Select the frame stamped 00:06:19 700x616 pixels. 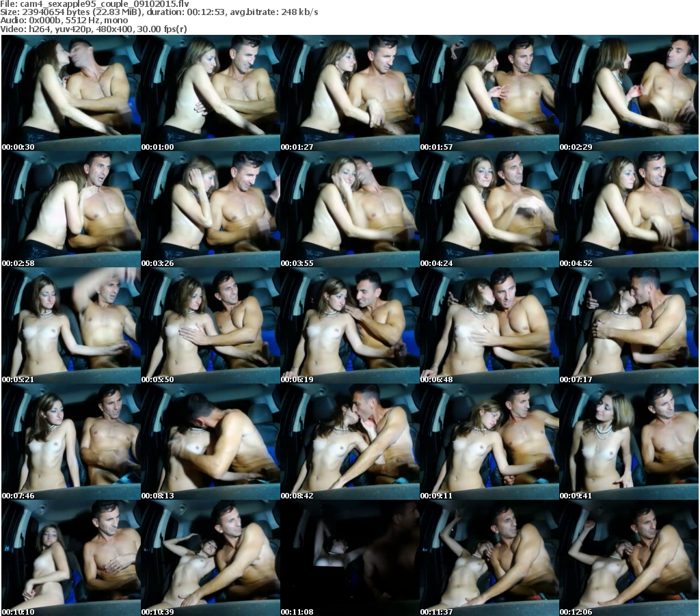pyautogui.click(x=349, y=325)
